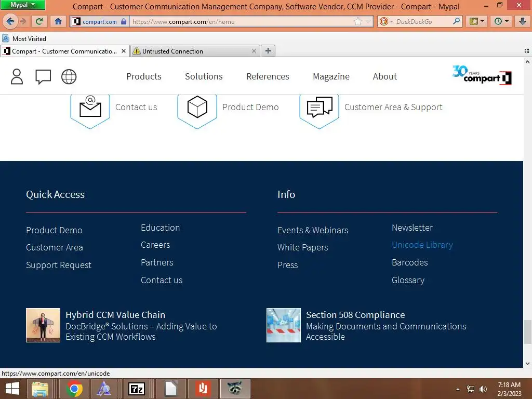Open the White Papers footer link

click(x=303, y=247)
